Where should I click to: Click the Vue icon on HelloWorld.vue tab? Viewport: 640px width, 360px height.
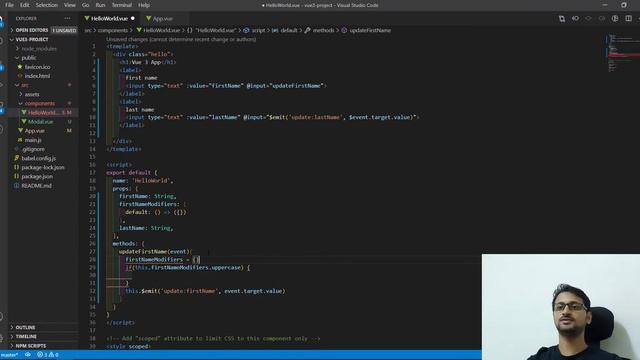(x=87, y=18)
